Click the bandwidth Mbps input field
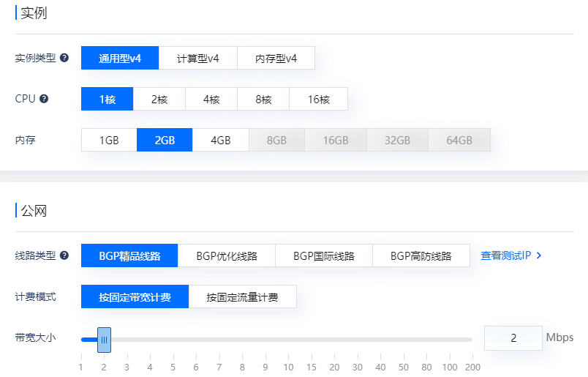 (513, 338)
